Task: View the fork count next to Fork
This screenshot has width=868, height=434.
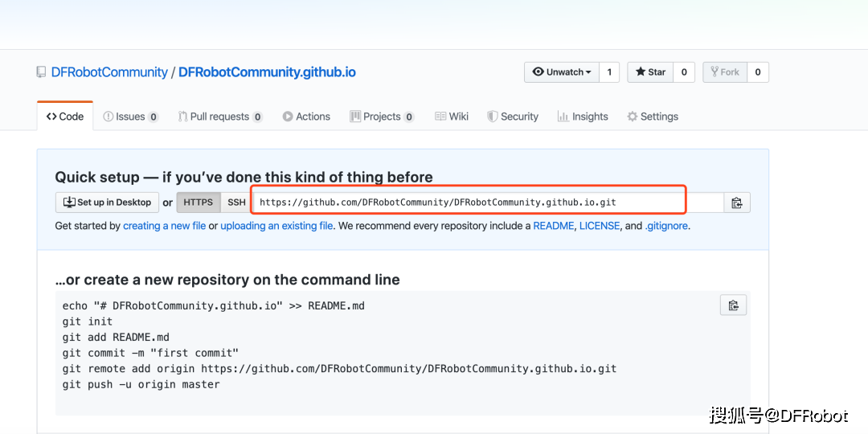Action: coord(758,72)
